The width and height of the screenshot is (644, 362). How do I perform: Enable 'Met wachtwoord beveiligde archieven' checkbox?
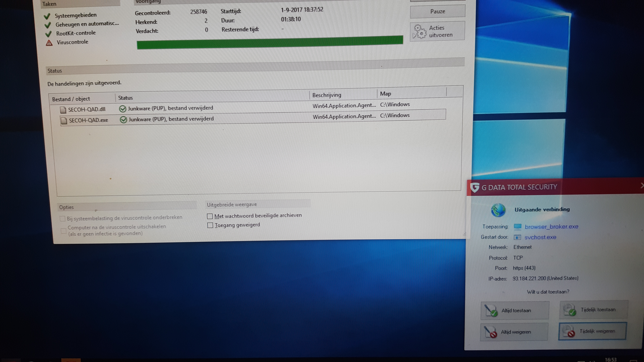[210, 216]
